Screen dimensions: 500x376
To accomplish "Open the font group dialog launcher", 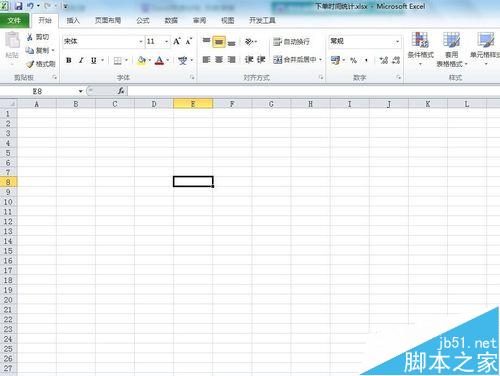I will click(192, 77).
